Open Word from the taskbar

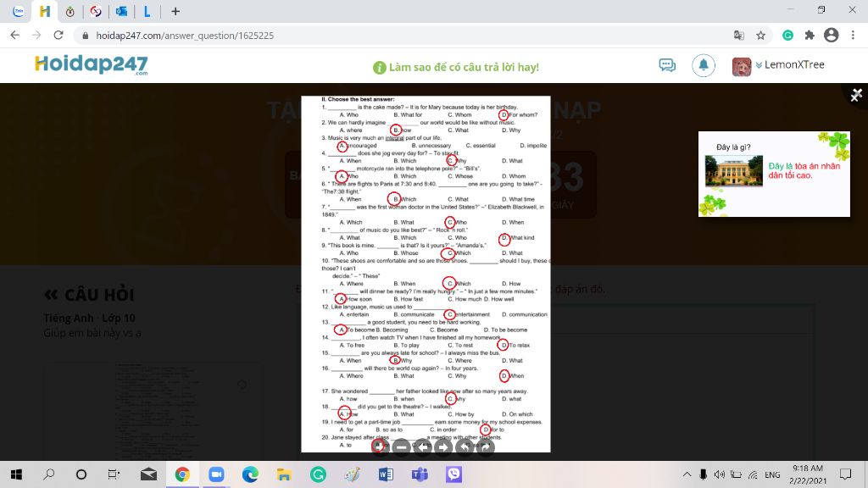tap(386, 474)
